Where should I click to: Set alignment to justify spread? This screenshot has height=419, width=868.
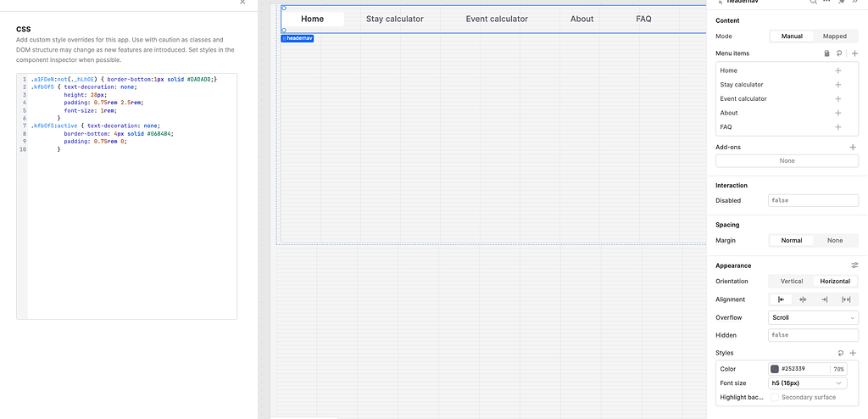pyautogui.click(x=846, y=299)
